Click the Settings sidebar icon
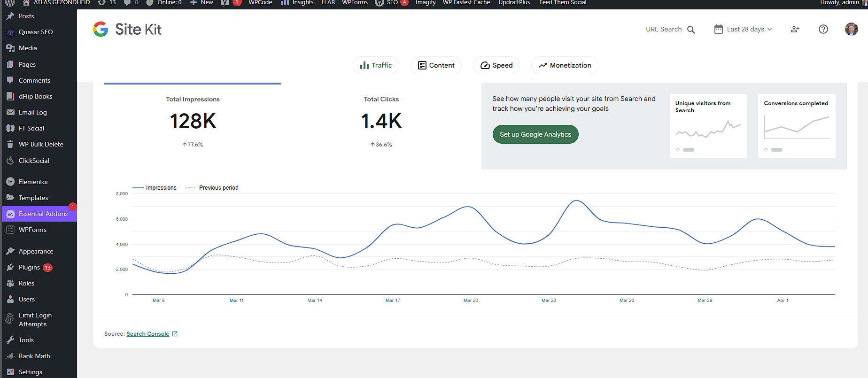Viewport: 868px width, 378px height. [x=10, y=372]
